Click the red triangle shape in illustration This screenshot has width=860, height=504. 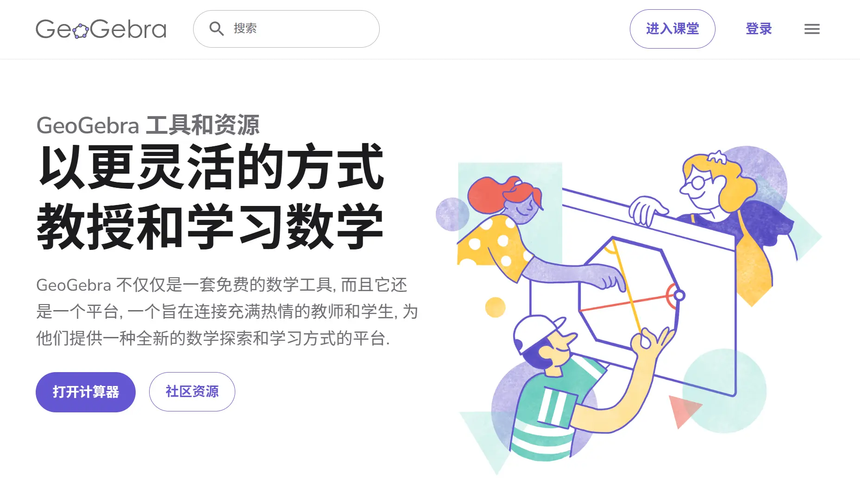(684, 410)
